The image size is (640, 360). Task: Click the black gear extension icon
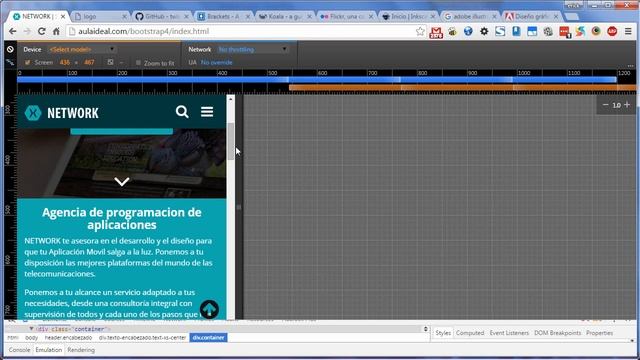click(484, 31)
